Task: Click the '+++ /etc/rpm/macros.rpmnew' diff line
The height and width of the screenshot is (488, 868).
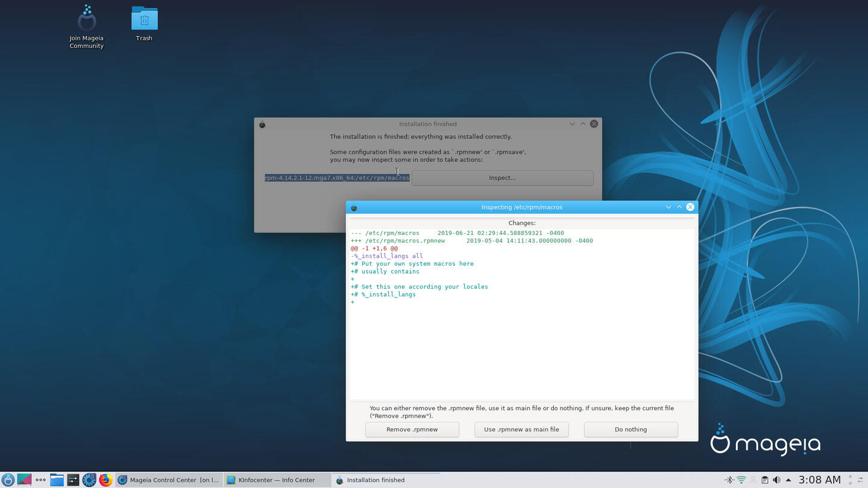Action: point(472,241)
